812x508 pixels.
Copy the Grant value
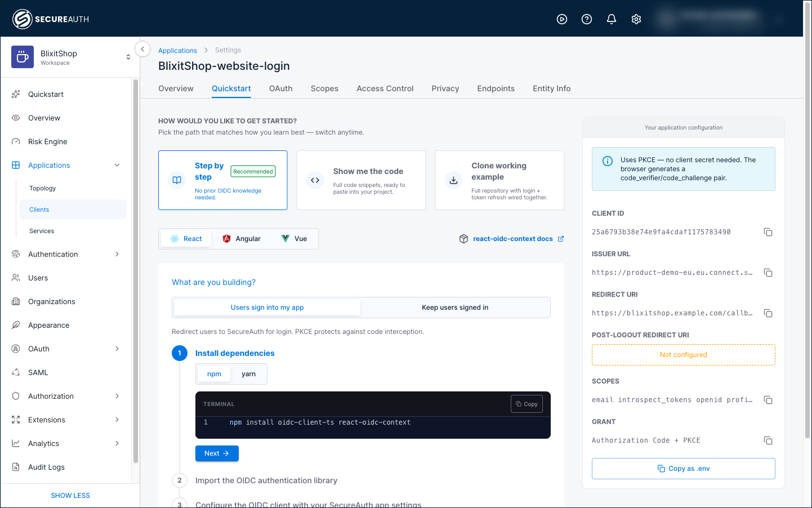coord(768,440)
